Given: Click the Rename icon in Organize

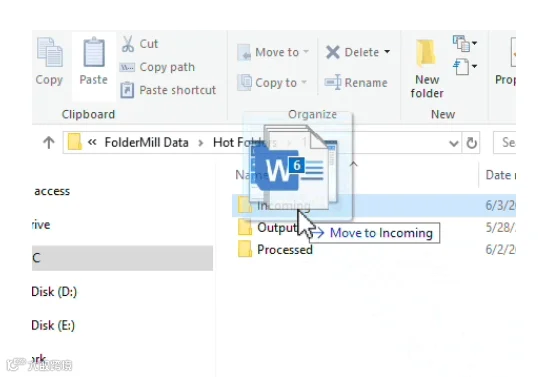Looking at the screenshot, I should (x=332, y=83).
